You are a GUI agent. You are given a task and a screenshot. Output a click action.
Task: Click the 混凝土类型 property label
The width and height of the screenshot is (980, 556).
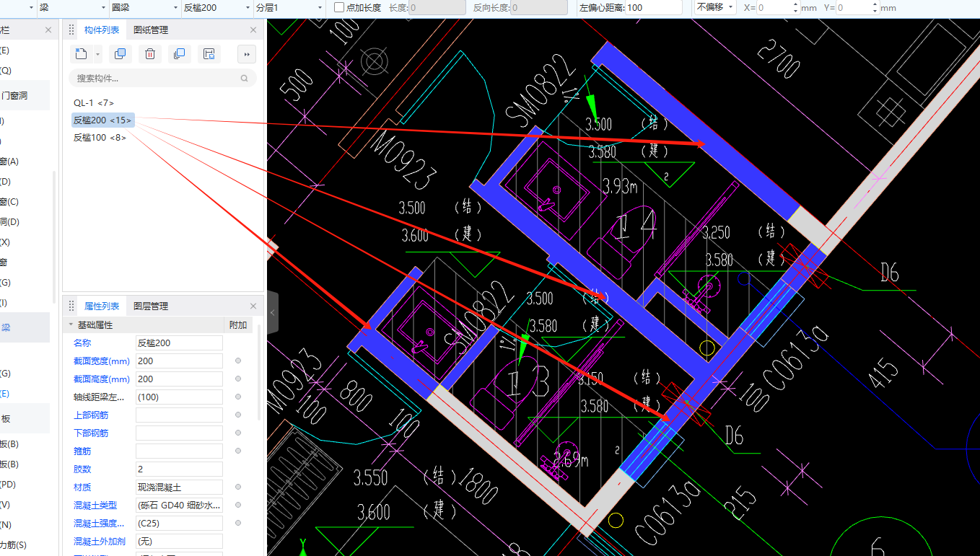coord(95,506)
